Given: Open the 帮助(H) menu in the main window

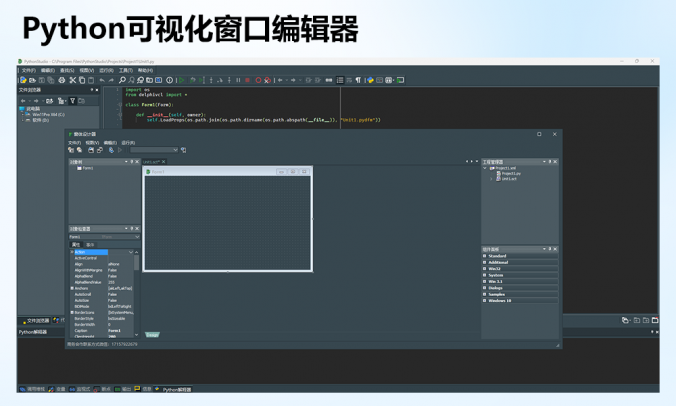Looking at the screenshot, I should (x=145, y=70).
